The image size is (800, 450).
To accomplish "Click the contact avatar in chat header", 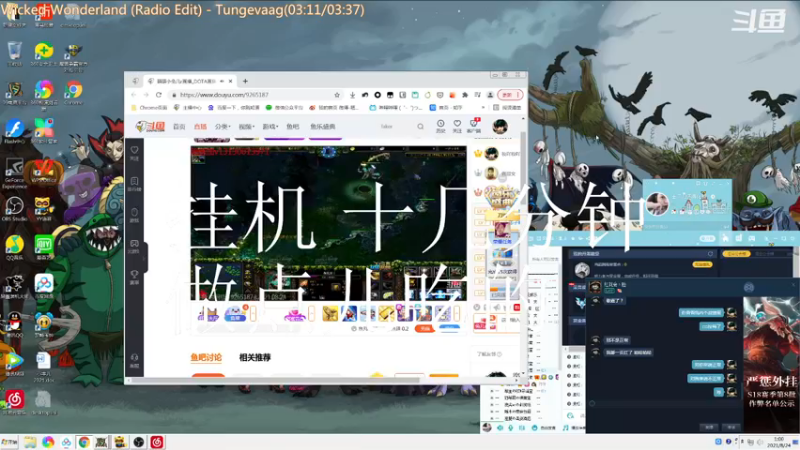I will click(x=595, y=287).
